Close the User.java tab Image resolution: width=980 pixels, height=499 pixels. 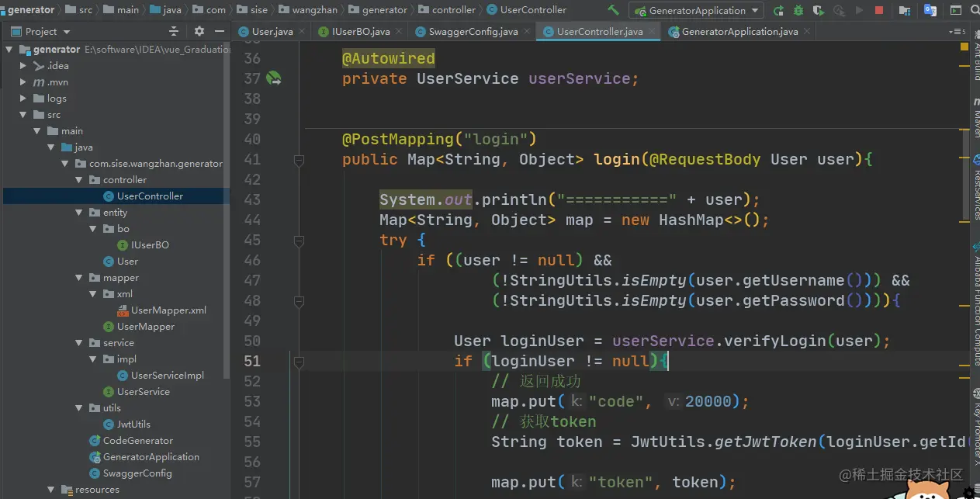(303, 32)
